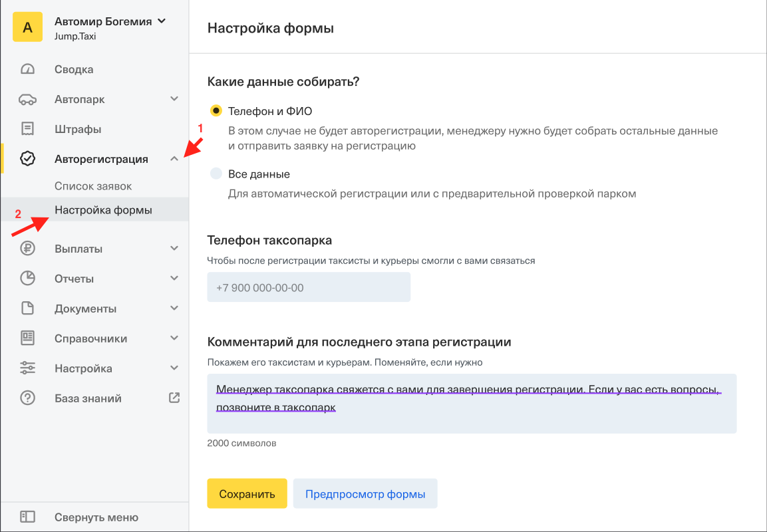The width and height of the screenshot is (767, 532).
Task: Go to Настройка формы submenu item
Action: pos(103,210)
